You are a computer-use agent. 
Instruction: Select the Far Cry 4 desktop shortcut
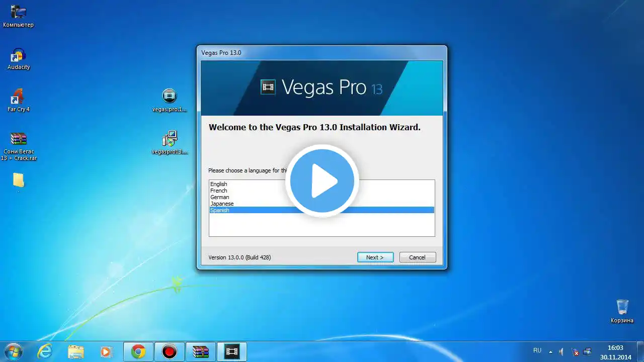pyautogui.click(x=19, y=101)
